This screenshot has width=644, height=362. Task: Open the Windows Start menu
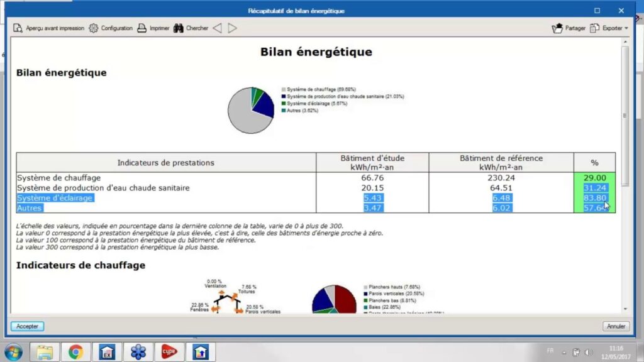point(13,351)
